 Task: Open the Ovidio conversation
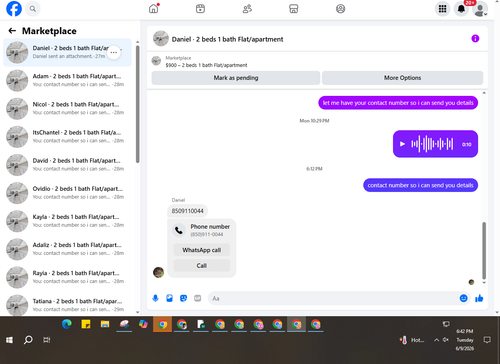tap(67, 193)
